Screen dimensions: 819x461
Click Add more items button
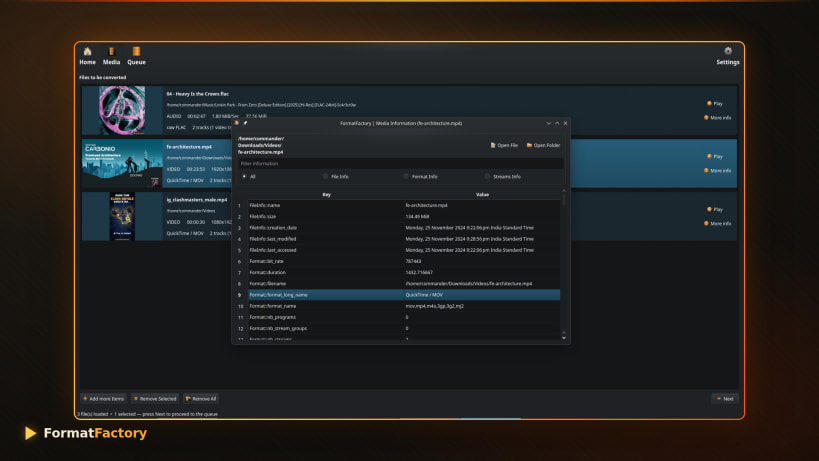(103, 398)
